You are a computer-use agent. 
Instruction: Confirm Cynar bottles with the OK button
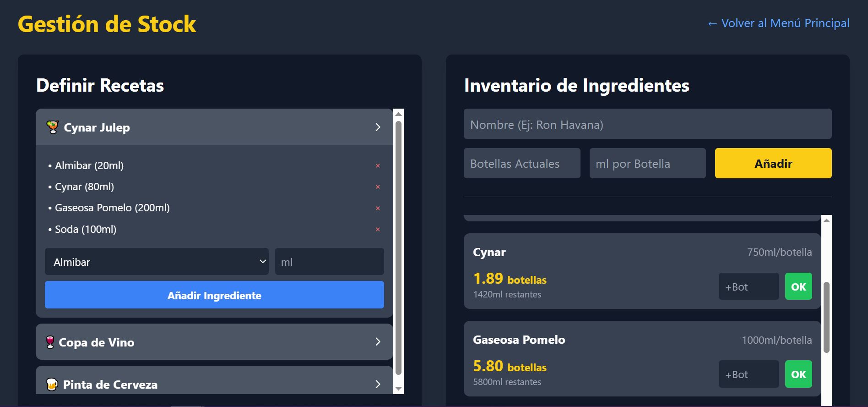click(x=798, y=286)
